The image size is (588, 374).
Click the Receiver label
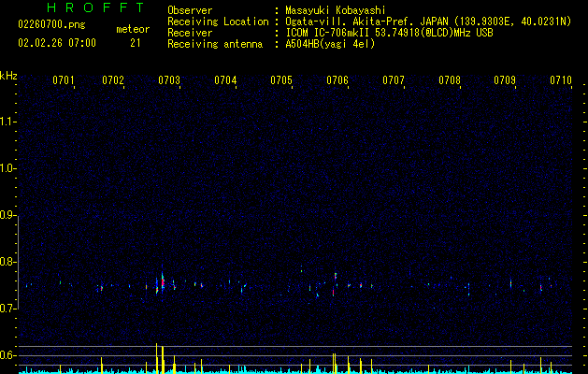pyautogui.click(x=190, y=33)
